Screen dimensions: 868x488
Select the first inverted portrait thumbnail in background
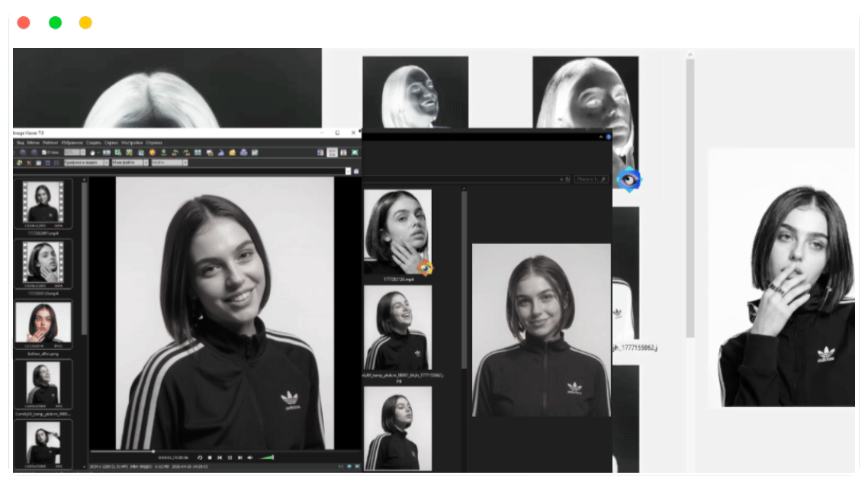415,91
